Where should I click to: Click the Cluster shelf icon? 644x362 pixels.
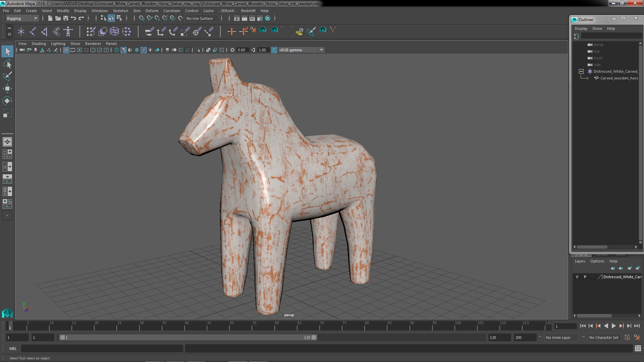point(126,32)
